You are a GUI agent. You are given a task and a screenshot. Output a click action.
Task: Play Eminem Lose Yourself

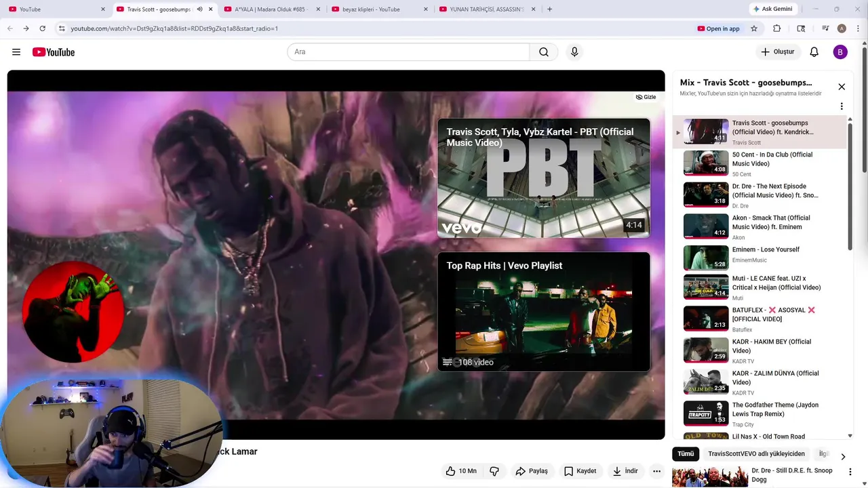click(x=759, y=258)
